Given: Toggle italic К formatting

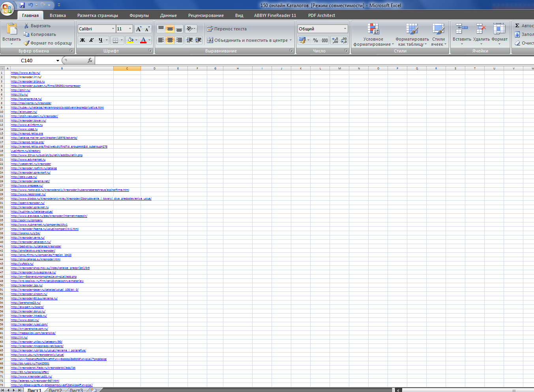Looking at the screenshot, I should pos(92,40).
